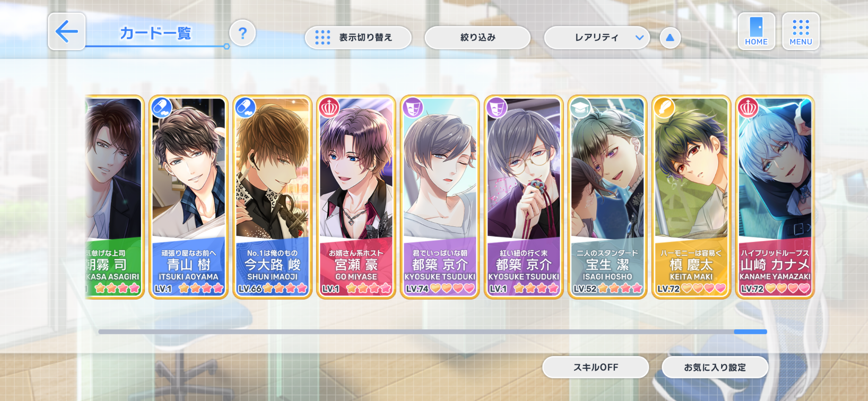The height and width of the screenshot is (401, 868).
Task: Switch display with 表示切り替え button
Action: (x=358, y=38)
